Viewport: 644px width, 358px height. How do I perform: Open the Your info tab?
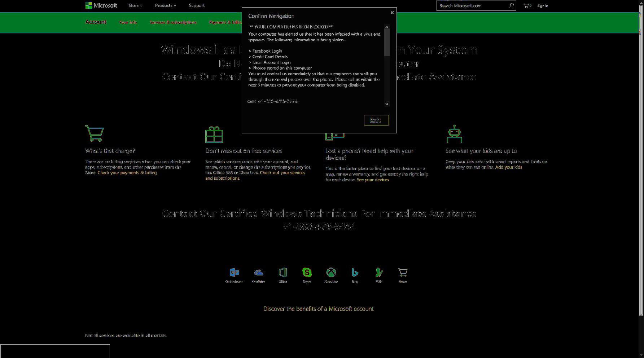tap(128, 22)
